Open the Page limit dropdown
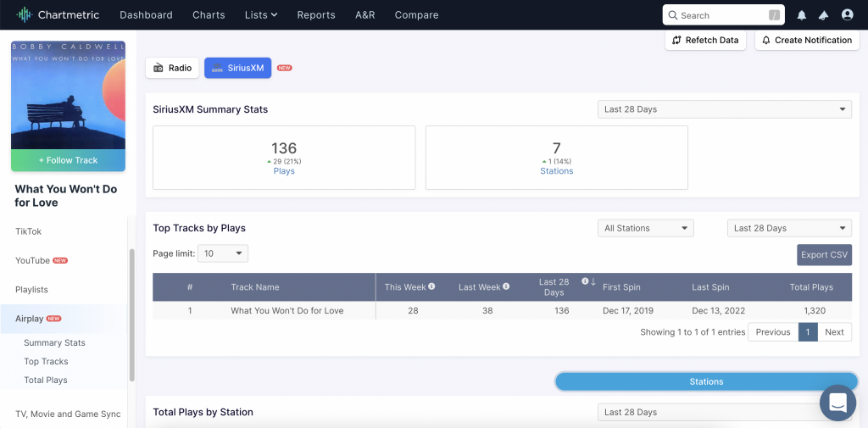The image size is (868, 428). [x=223, y=253]
